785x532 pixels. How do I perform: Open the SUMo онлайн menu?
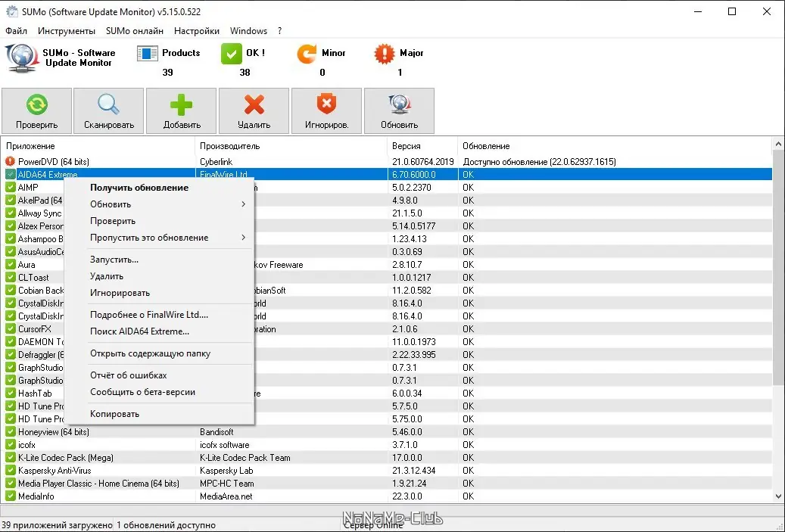click(135, 31)
